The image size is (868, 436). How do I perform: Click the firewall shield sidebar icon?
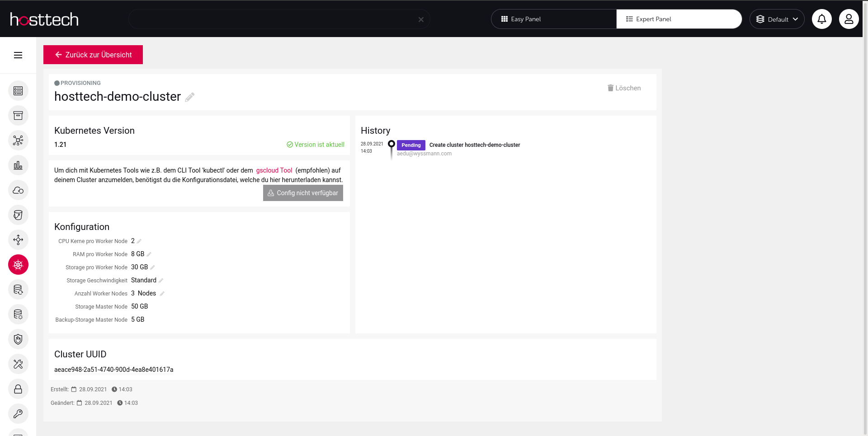(18, 339)
